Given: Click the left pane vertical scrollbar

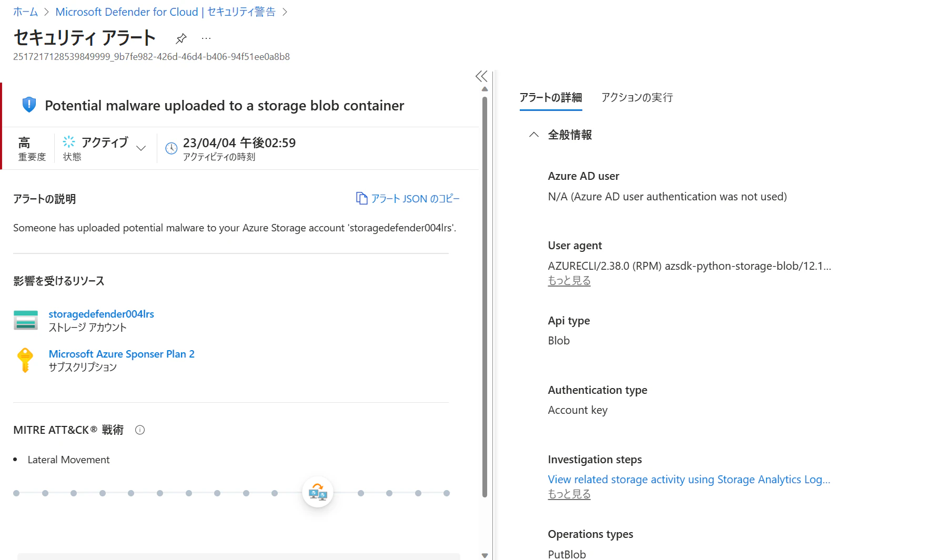Looking at the screenshot, I should click(x=485, y=294).
